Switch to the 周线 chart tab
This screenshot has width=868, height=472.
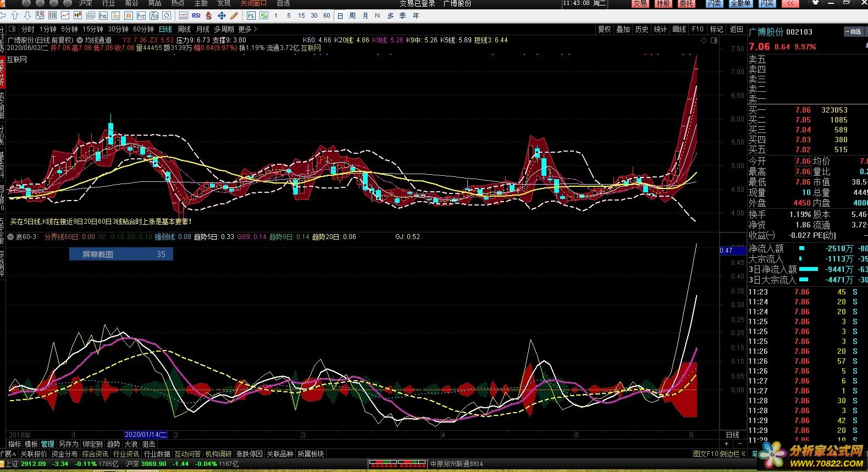click(184, 29)
